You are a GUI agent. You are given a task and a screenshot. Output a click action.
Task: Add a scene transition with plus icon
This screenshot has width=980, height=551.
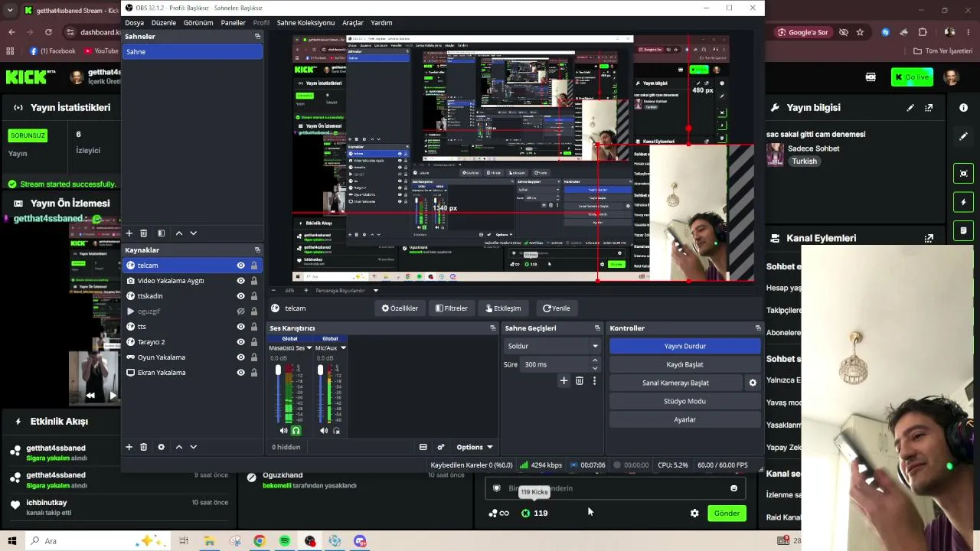point(563,380)
